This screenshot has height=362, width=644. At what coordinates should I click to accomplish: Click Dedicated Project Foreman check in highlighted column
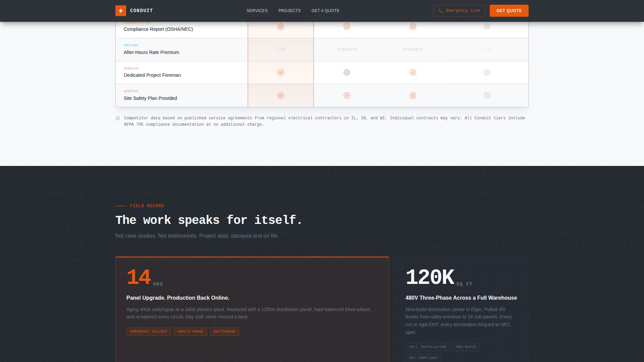pyautogui.click(x=281, y=72)
